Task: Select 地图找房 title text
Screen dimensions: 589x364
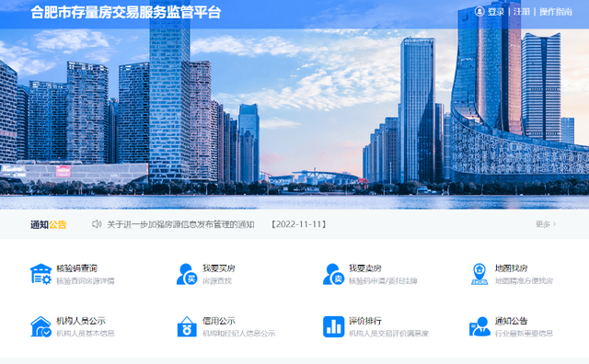Action: (x=511, y=268)
